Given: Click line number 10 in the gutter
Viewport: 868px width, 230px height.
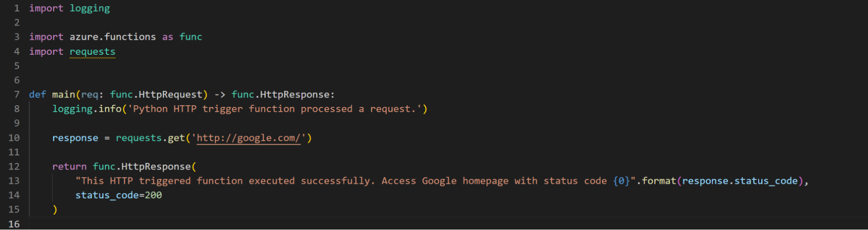Looking at the screenshot, I should [x=14, y=138].
